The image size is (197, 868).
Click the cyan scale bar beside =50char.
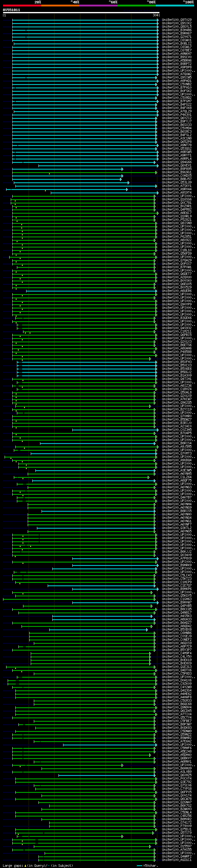click(140, 865)
